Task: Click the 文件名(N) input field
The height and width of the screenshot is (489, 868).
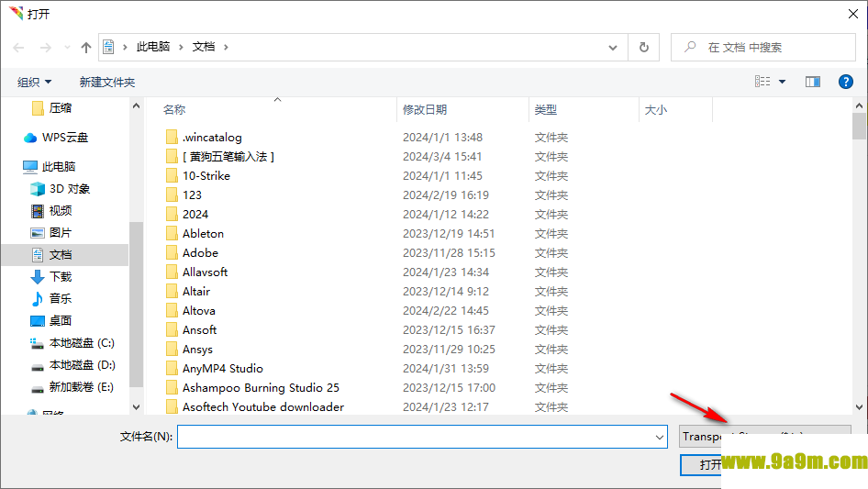Action: 422,437
